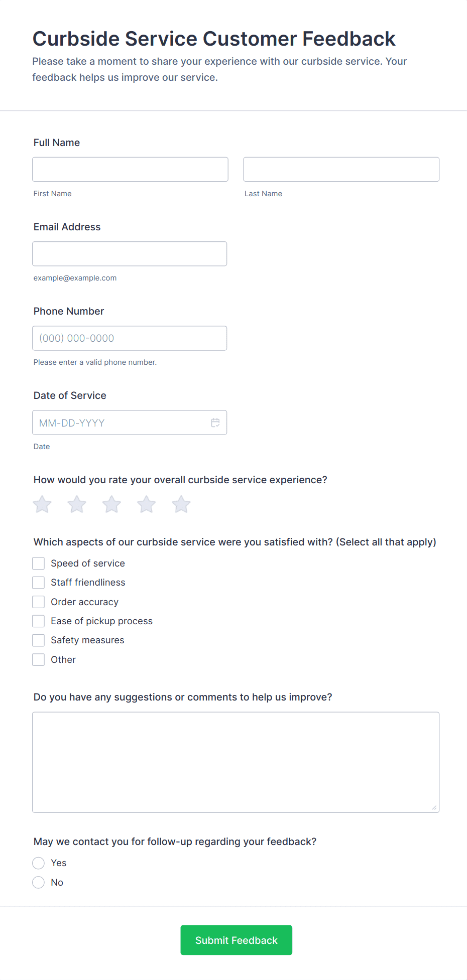Click the suggestions comment text area
Viewport: 467px width, 980px height.
coord(236,762)
